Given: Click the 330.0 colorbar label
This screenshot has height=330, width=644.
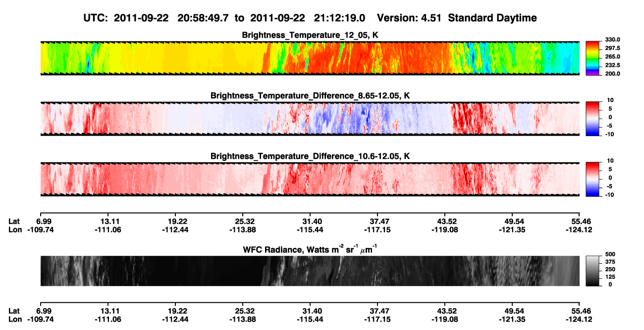Looking at the screenshot, I should pos(612,40).
